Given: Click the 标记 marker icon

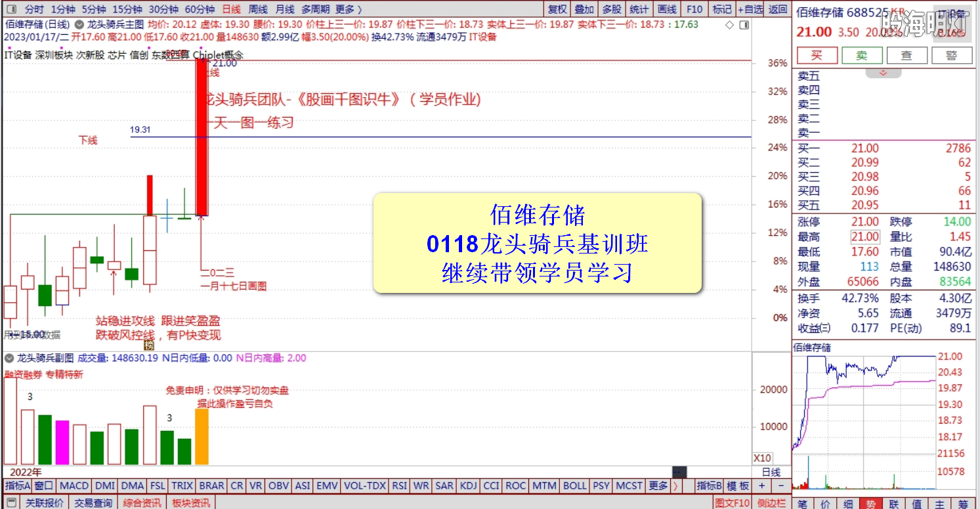Looking at the screenshot, I should click(722, 9).
